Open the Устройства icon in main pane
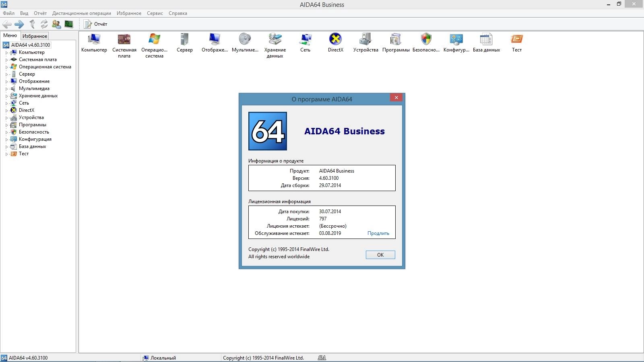The image size is (644, 362). 365,39
